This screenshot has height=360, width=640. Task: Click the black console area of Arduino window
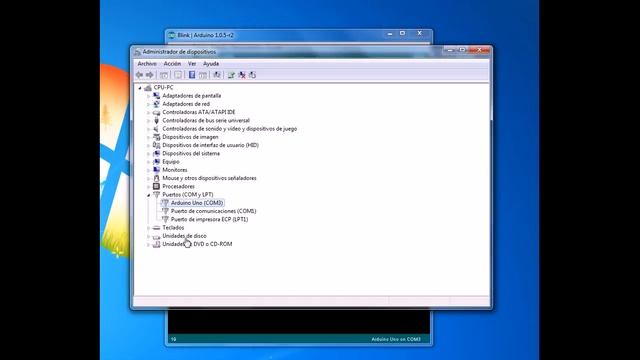[x=299, y=322]
